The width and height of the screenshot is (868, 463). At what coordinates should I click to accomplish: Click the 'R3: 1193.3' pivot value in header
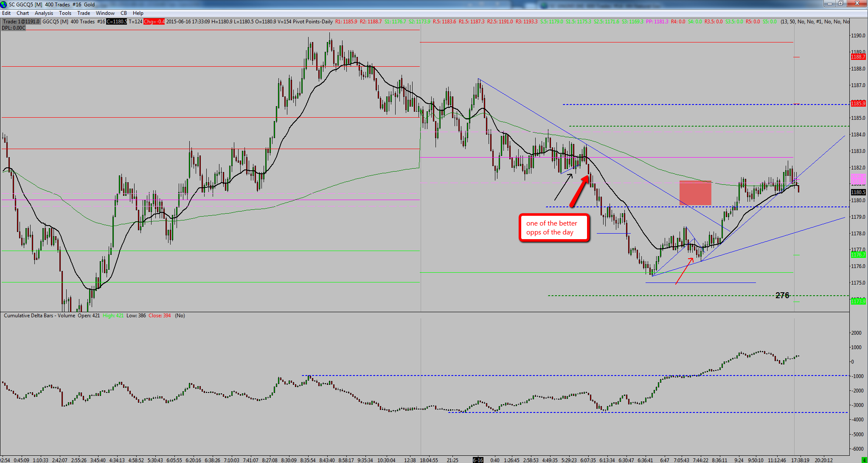click(x=527, y=22)
